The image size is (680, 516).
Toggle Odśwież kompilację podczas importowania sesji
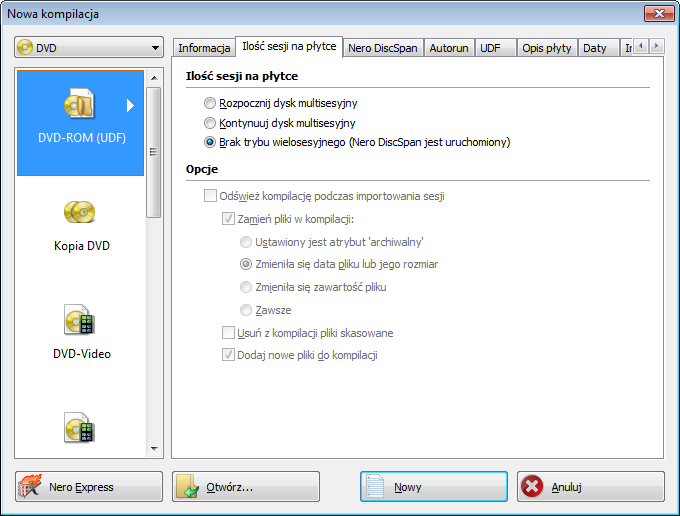(x=210, y=196)
